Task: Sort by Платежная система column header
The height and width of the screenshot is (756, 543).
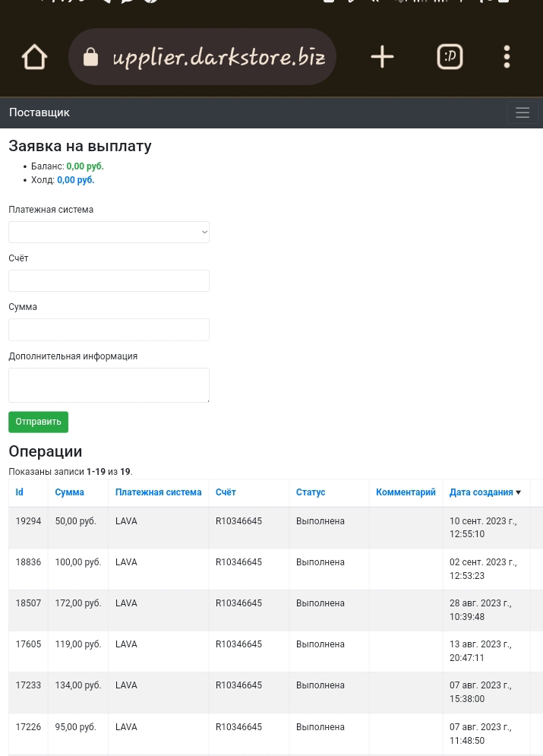Action: [x=158, y=492]
